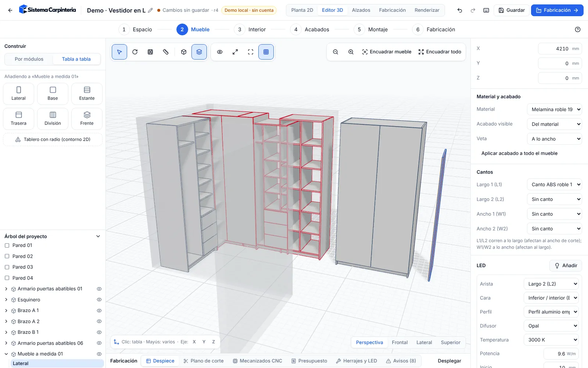Open the Plano de corte tab
The height and width of the screenshot is (368, 588).
tap(204, 361)
